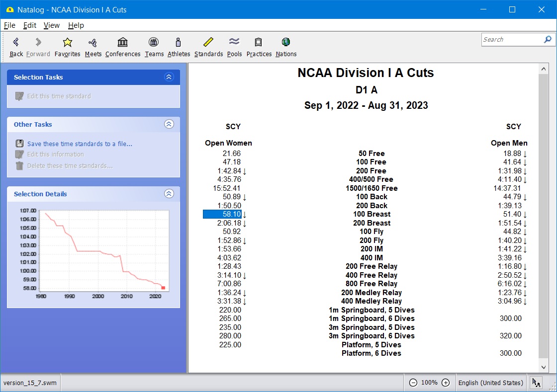Collapse the Selection Details panel

pyautogui.click(x=169, y=194)
